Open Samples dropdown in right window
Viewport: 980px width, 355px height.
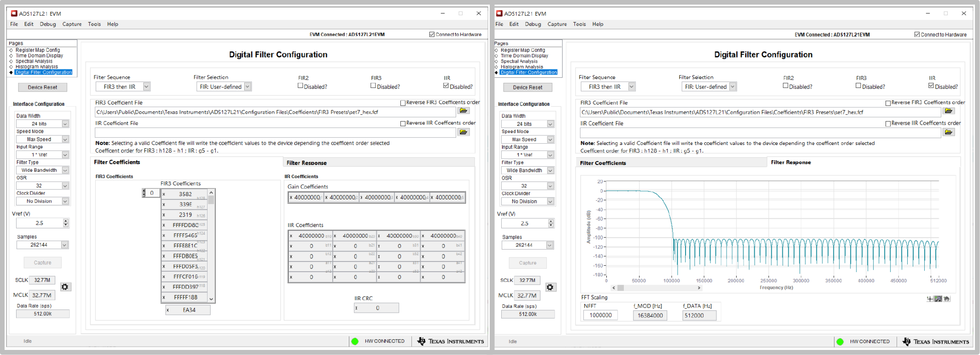click(549, 245)
